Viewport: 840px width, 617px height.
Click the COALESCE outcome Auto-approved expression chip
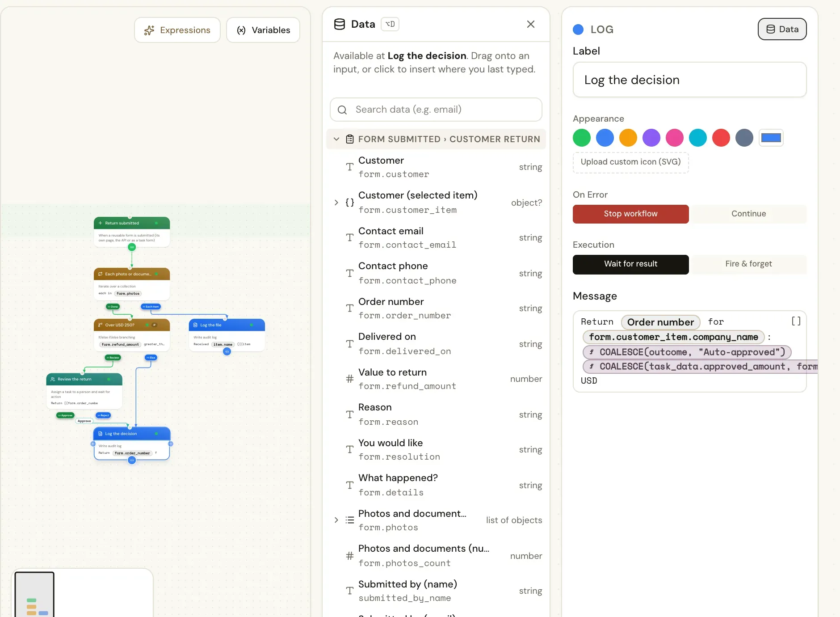(x=687, y=352)
